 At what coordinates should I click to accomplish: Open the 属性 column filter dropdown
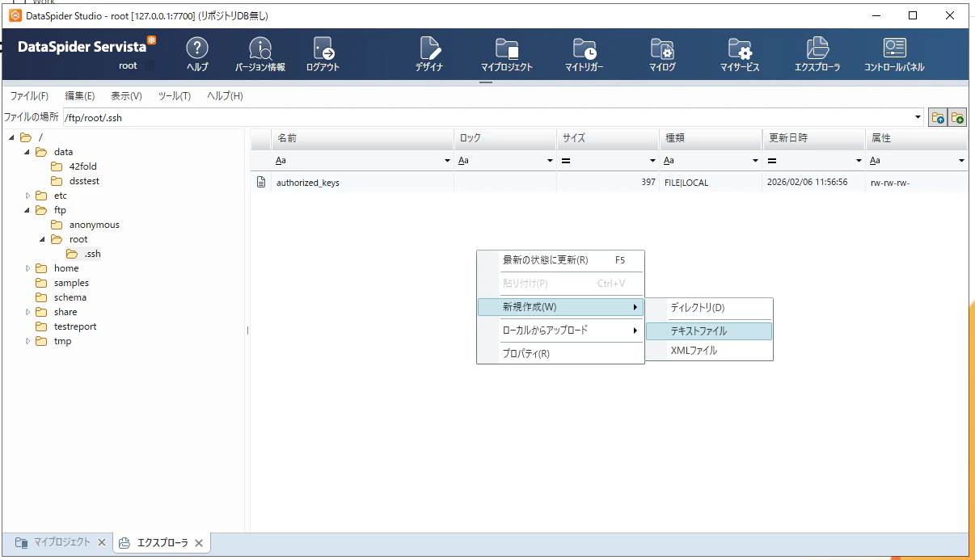[961, 161]
